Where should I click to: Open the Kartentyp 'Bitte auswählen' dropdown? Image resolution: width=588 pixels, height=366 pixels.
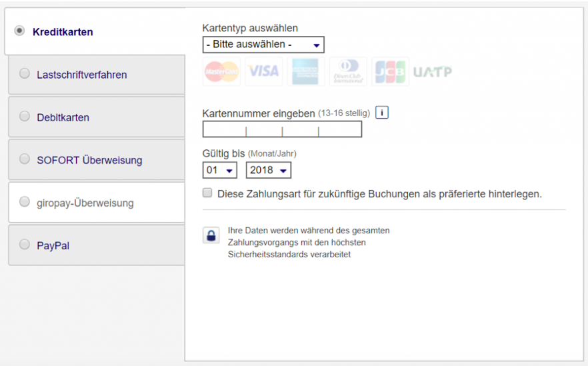[x=263, y=45]
